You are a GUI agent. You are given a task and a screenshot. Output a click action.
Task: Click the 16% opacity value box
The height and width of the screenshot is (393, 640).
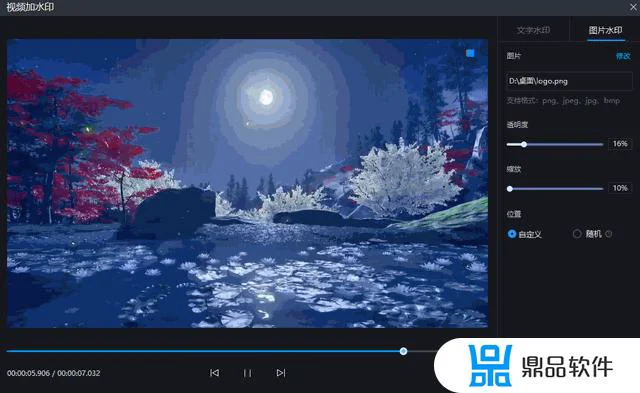coord(620,144)
